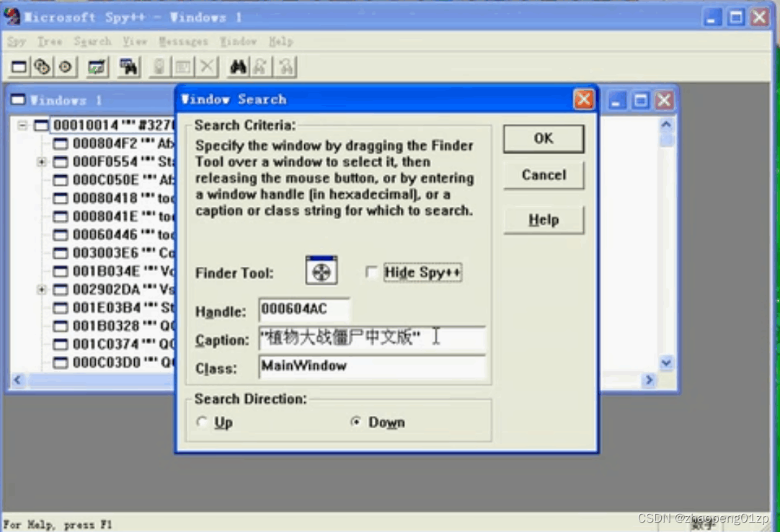Open the Search menu

coord(92,41)
